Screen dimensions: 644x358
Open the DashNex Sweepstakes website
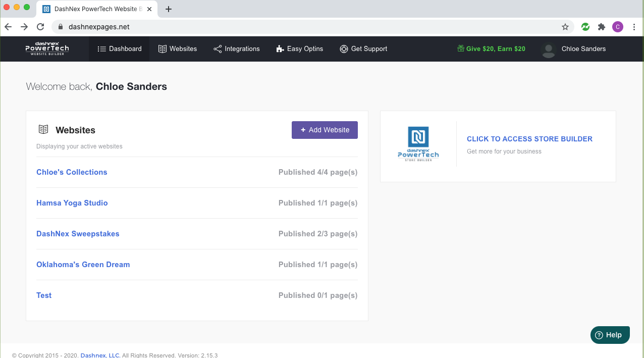(x=78, y=234)
